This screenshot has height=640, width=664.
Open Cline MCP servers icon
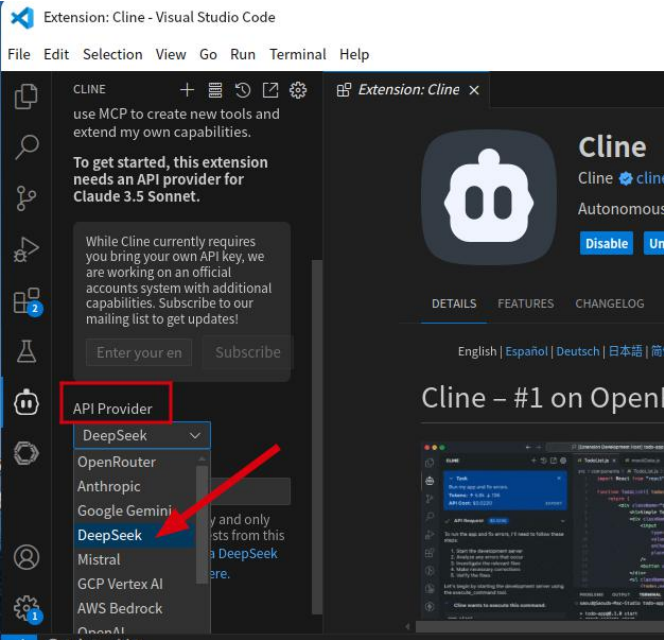tap(215, 90)
